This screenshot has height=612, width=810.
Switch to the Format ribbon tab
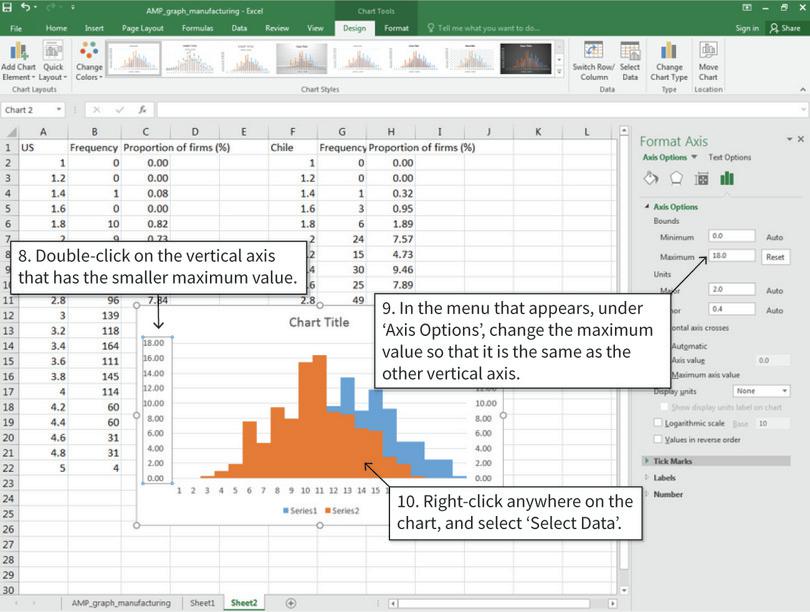[x=395, y=28]
